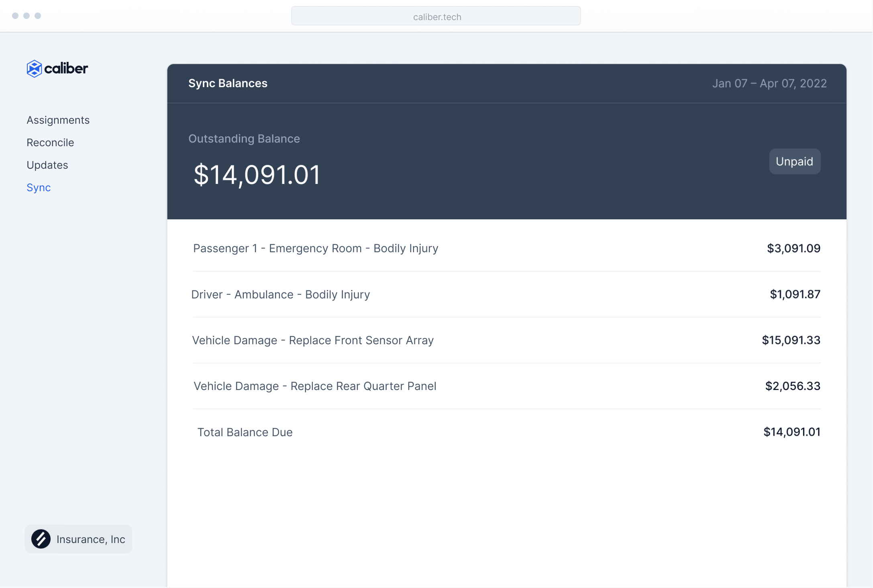Screen dimensions: 873x588
Task: Click the $15,091.33 amount
Action: click(x=791, y=340)
